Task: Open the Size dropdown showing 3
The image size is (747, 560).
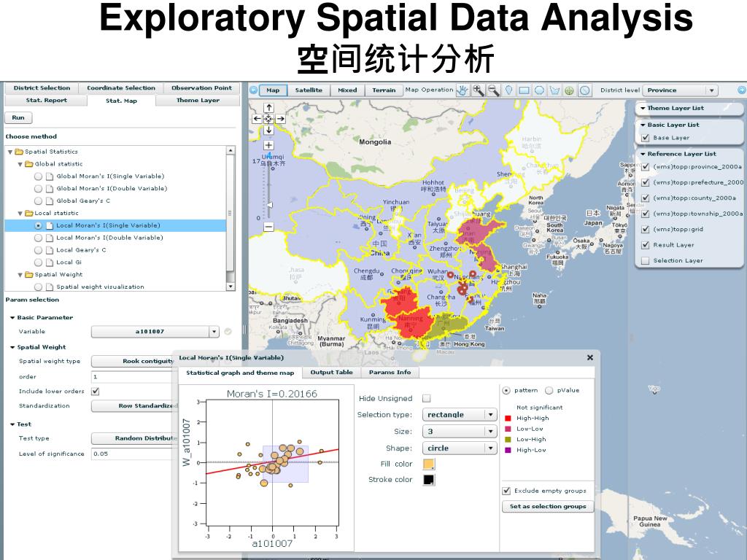Action: [x=460, y=432]
